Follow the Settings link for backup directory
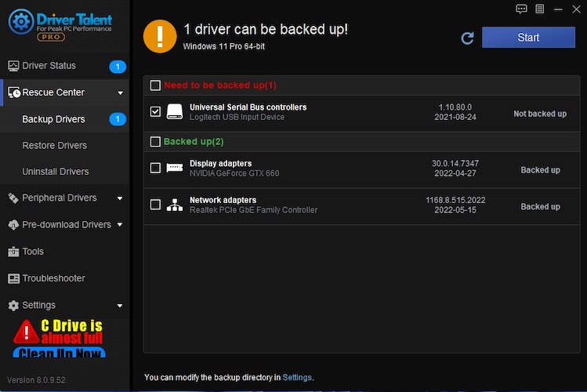587x392 pixels. (x=297, y=377)
